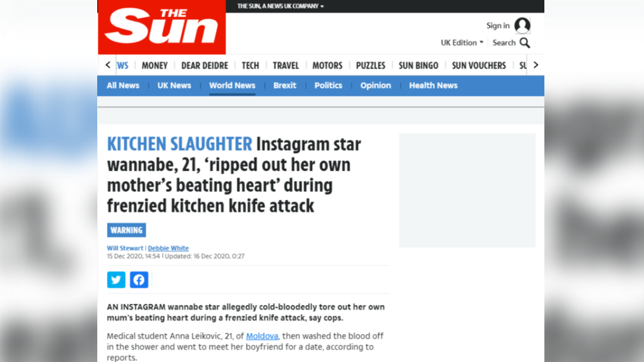The width and height of the screenshot is (644, 362).
Task: Show more nav items with right arrow
Action: (x=536, y=65)
